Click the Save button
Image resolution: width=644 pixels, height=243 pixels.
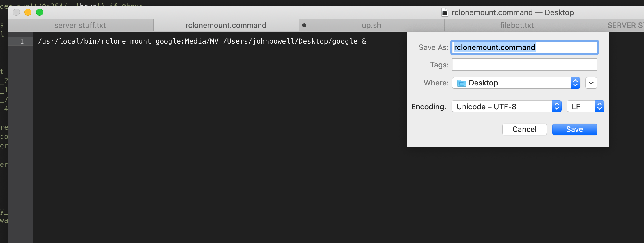(574, 129)
